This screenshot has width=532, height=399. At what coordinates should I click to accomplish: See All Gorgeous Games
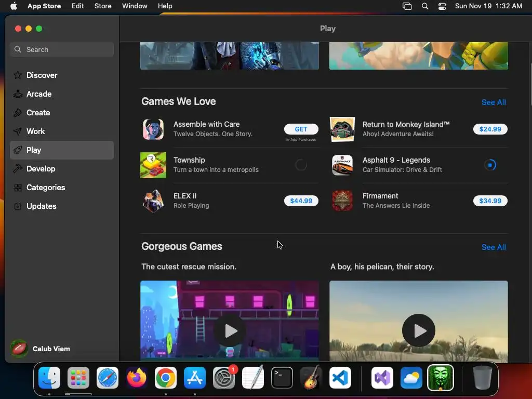(494, 247)
